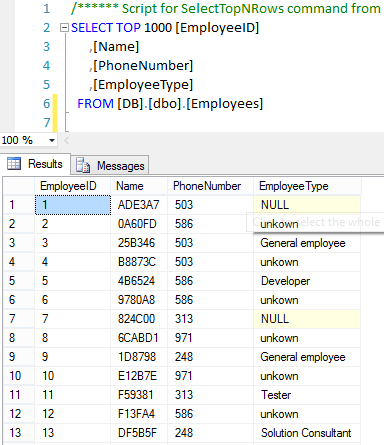Click name cell ADE3A7
384x445 pixels.
click(x=139, y=205)
